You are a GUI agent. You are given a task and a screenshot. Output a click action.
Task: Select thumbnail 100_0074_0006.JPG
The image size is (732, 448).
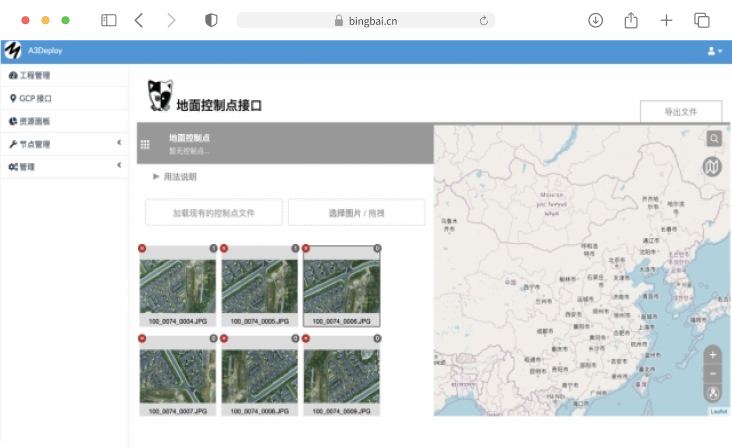(x=341, y=287)
